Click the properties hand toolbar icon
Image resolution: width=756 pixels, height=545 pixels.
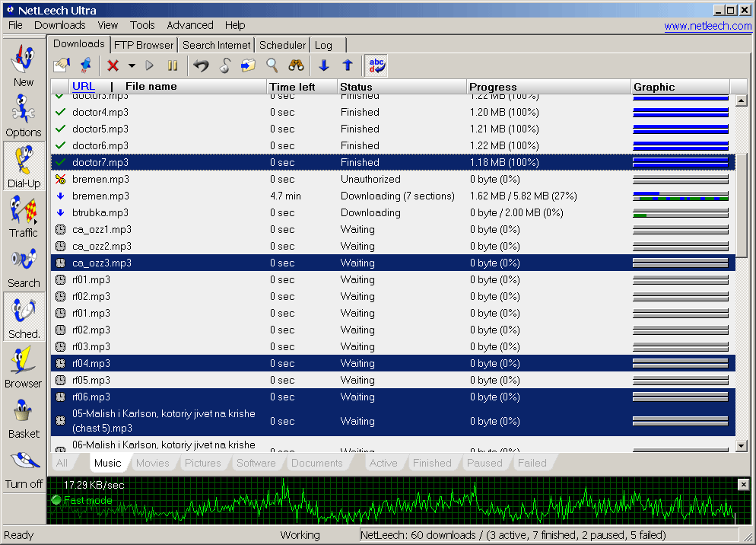[62, 65]
